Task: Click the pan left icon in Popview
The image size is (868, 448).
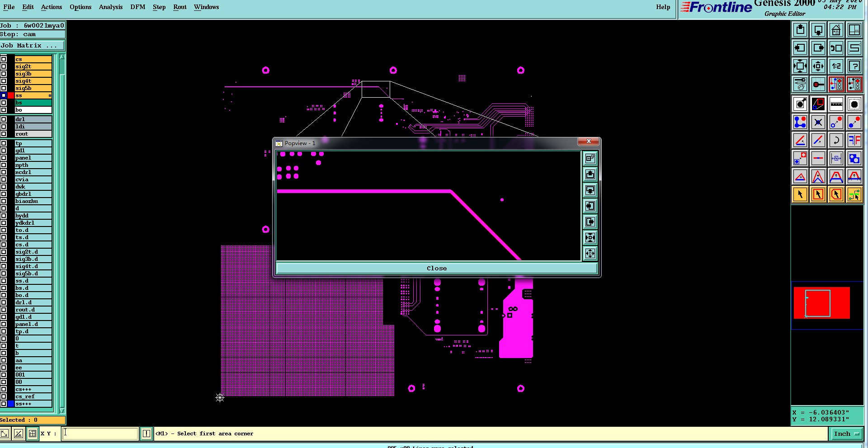Action: (x=590, y=206)
